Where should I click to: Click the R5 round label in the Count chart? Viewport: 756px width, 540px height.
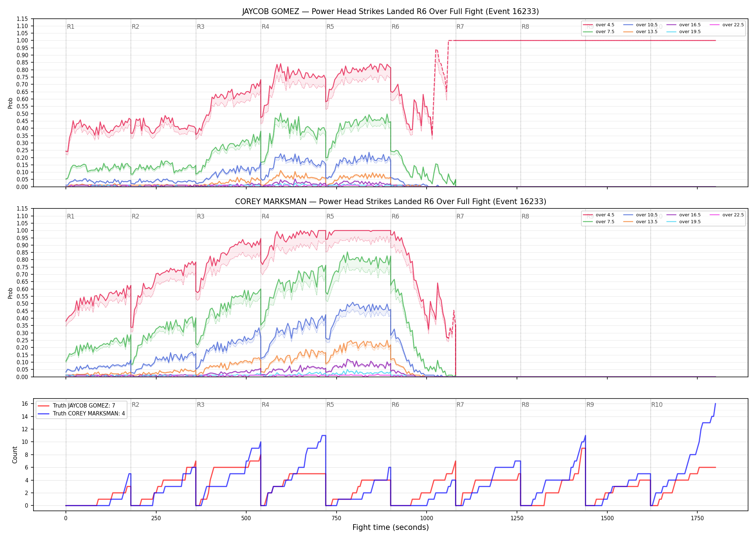coord(330,405)
